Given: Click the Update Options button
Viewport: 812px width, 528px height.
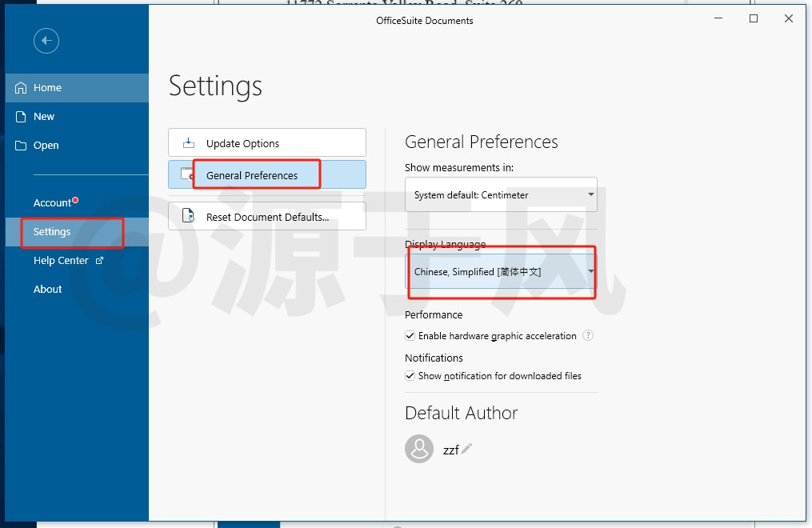Looking at the screenshot, I should coord(266,143).
